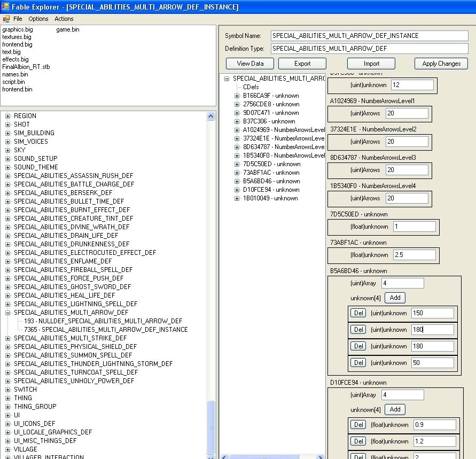Select 193 - NULLDEF_SPECIAL_ABILITIES_MULTI_ARROW_DEF entry

[x=103, y=321]
